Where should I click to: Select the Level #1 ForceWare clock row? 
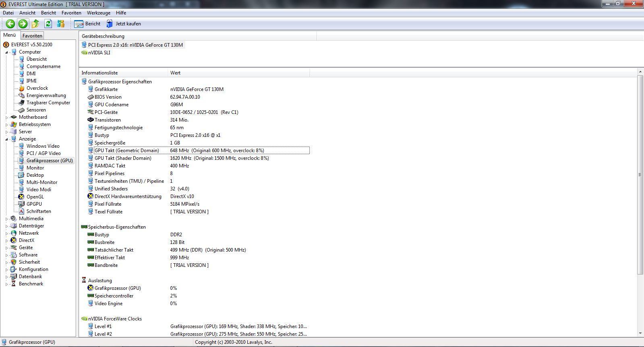pyautogui.click(x=195, y=326)
